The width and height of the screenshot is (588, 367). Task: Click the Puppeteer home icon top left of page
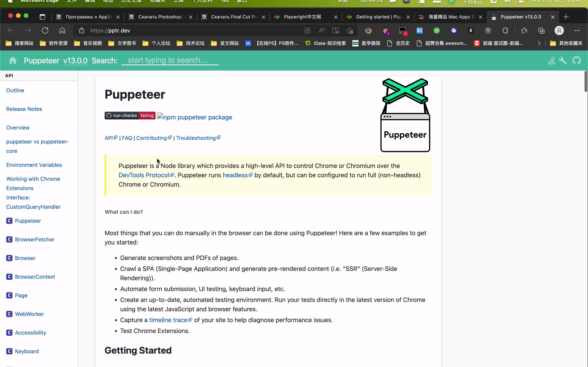pyautogui.click(x=13, y=60)
